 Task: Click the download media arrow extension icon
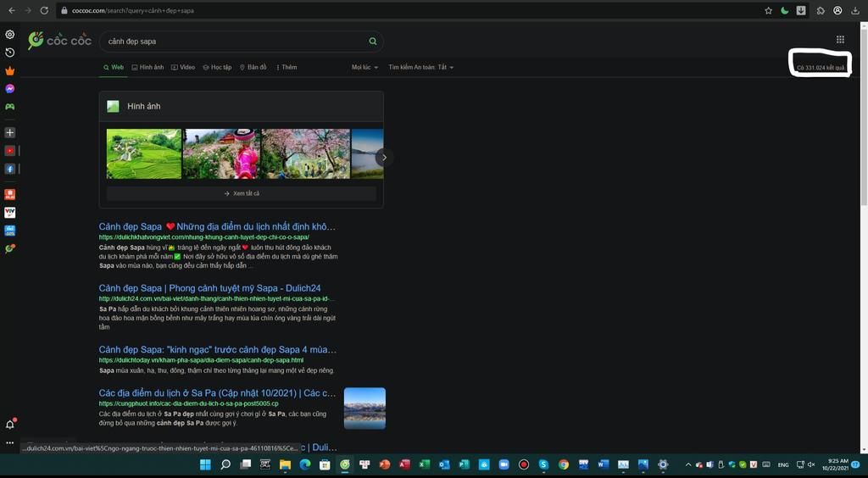pyautogui.click(x=801, y=10)
